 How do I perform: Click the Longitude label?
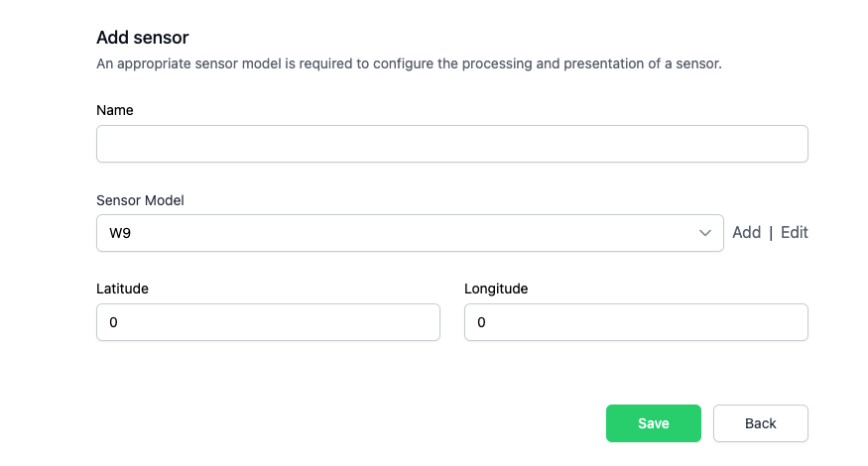[496, 289]
